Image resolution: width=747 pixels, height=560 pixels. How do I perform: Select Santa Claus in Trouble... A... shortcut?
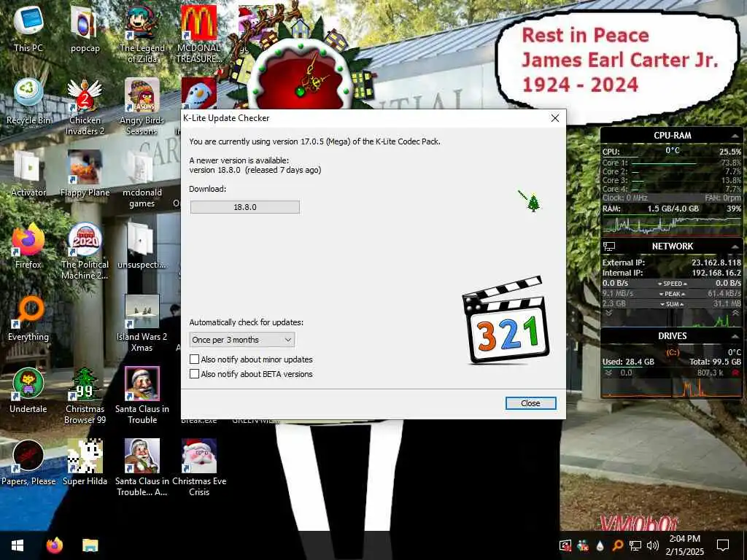tap(142, 467)
